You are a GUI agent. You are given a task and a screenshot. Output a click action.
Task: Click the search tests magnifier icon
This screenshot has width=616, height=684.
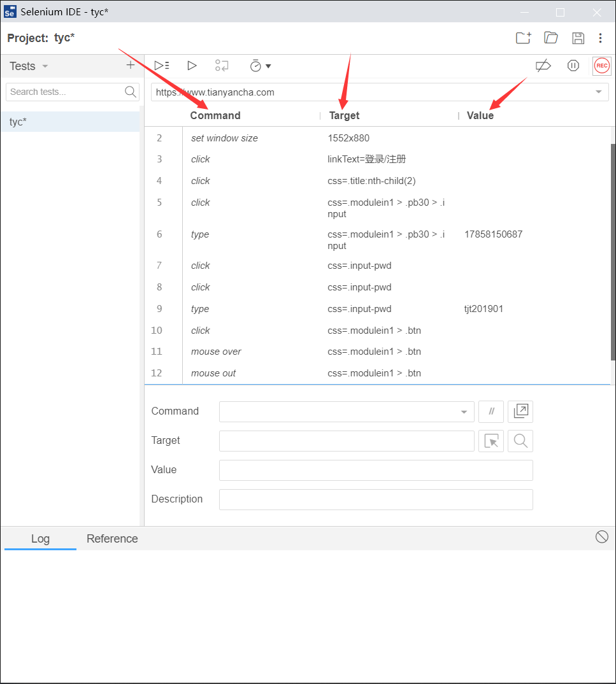pos(131,92)
